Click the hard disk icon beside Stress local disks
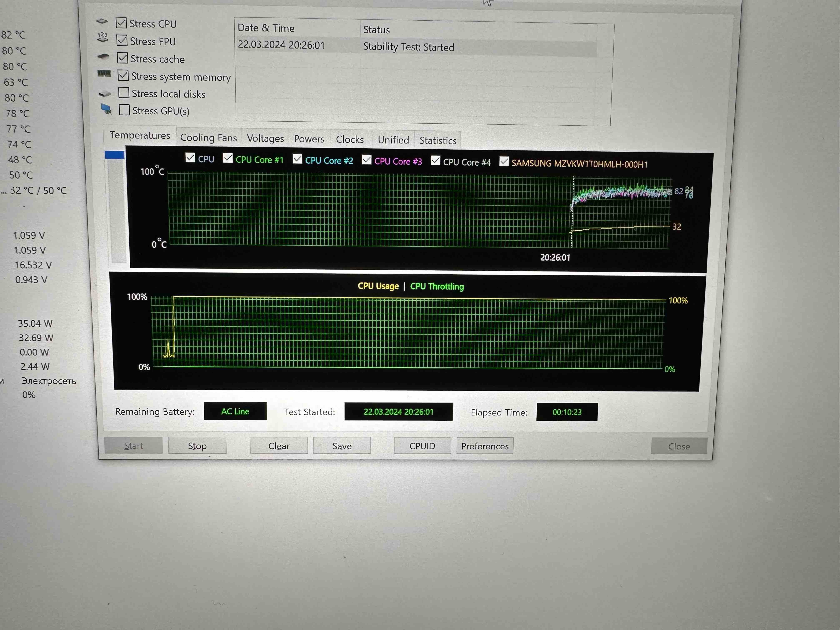This screenshot has width=840, height=630. (105, 93)
